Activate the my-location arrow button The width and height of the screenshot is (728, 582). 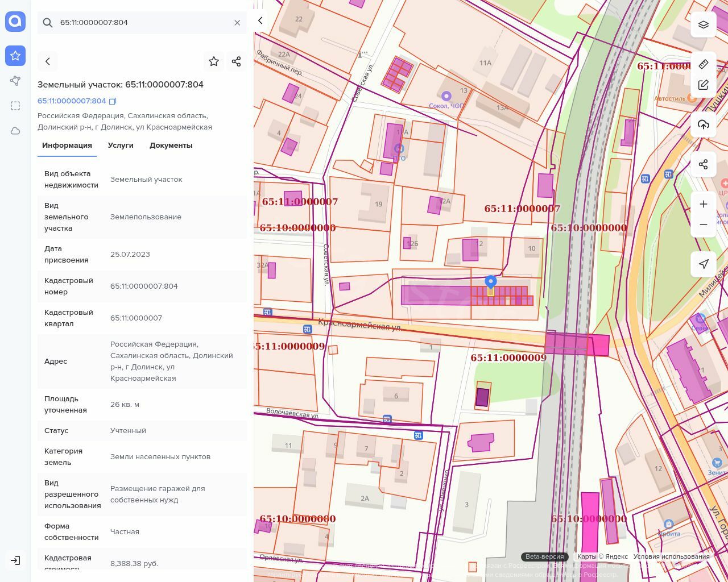tap(704, 264)
